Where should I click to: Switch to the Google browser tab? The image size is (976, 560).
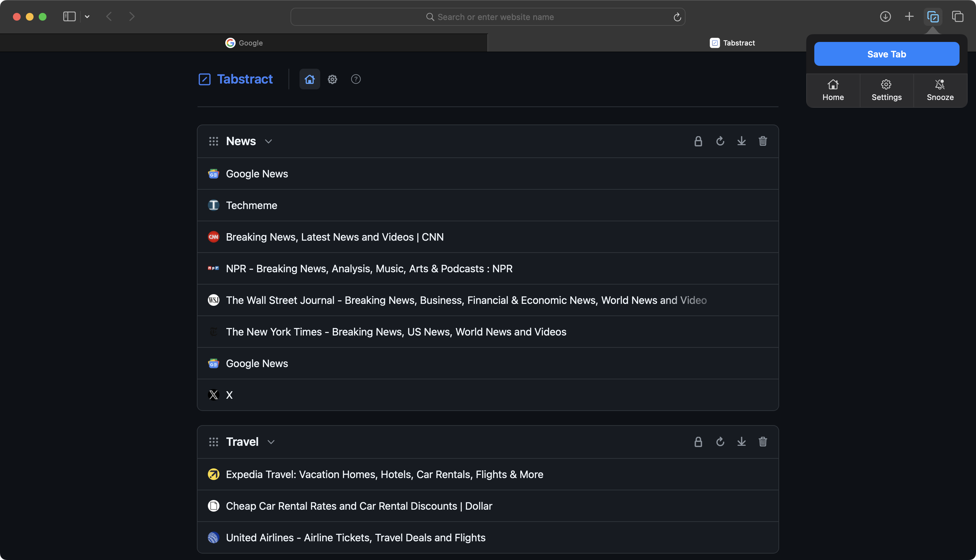click(x=244, y=43)
